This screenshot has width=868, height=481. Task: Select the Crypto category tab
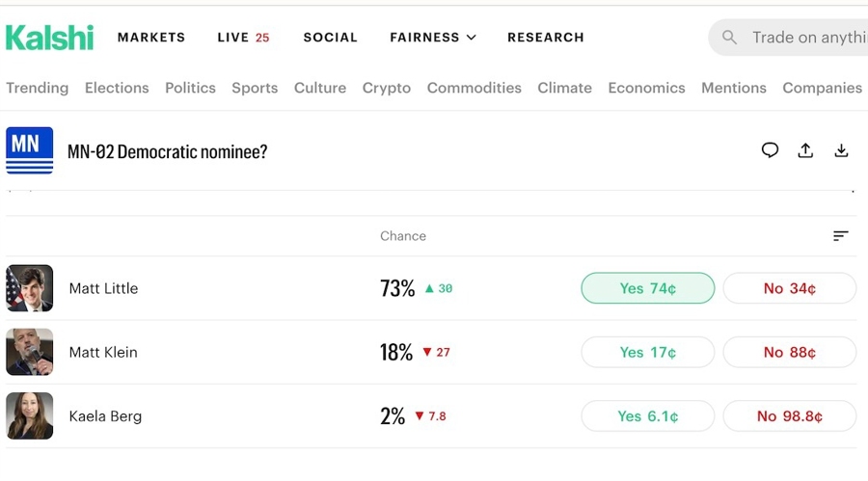387,88
